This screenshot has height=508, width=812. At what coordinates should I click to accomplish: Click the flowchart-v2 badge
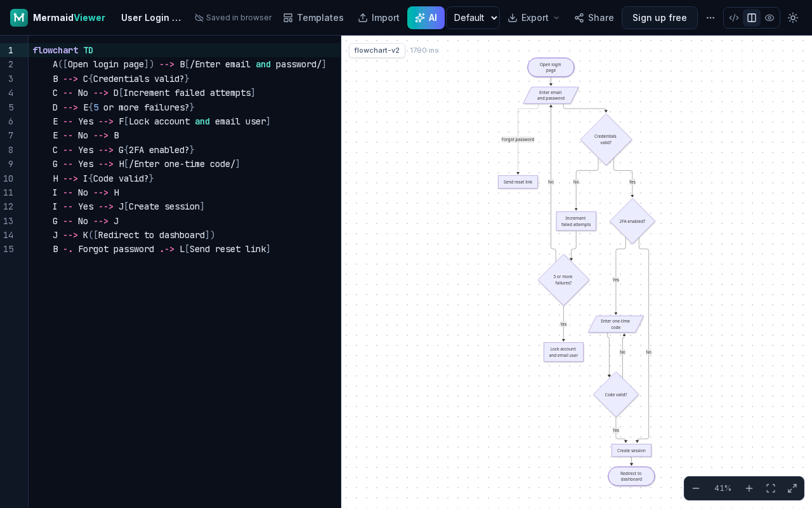point(377,50)
